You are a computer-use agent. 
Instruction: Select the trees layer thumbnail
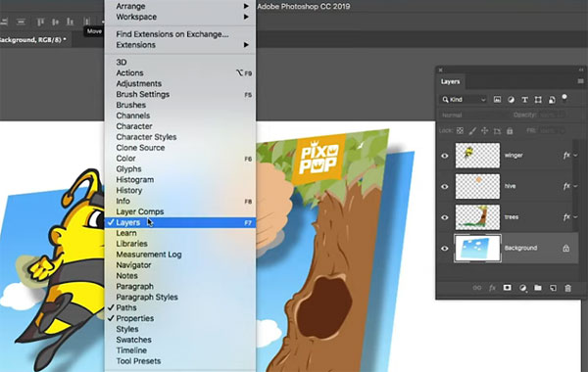pyautogui.click(x=477, y=217)
